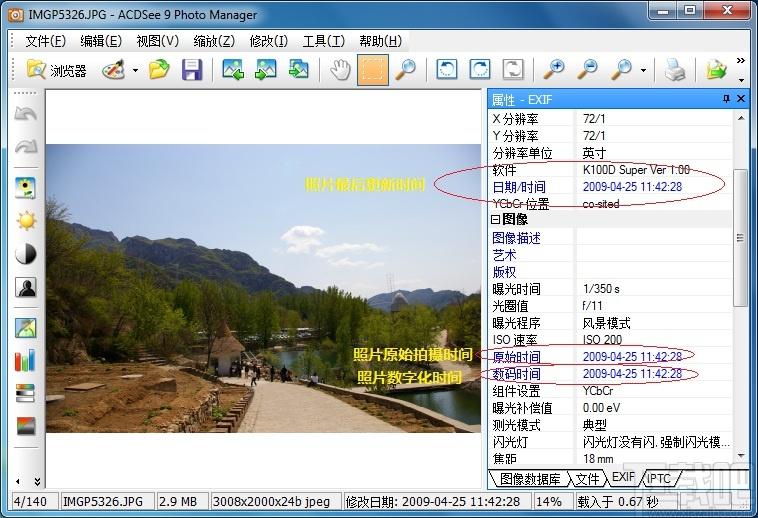The width and height of the screenshot is (758, 518).
Task: Click the zoom preset magnifier icon
Action: click(x=621, y=71)
